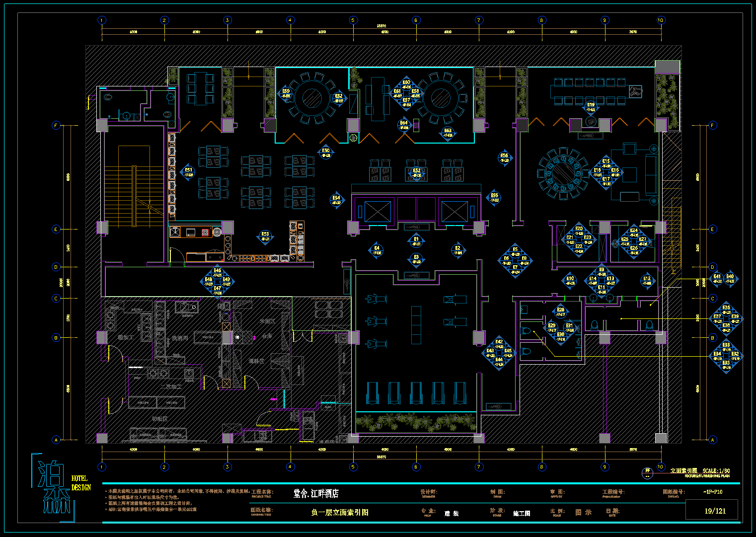Select the 堂舍.江畔酒店 project title text
The height and width of the screenshot is (537, 756).
pos(316,493)
